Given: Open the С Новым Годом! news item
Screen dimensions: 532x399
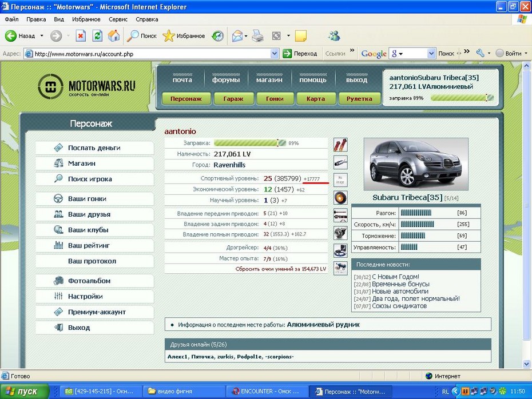Looking at the screenshot, I should pos(396,277).
